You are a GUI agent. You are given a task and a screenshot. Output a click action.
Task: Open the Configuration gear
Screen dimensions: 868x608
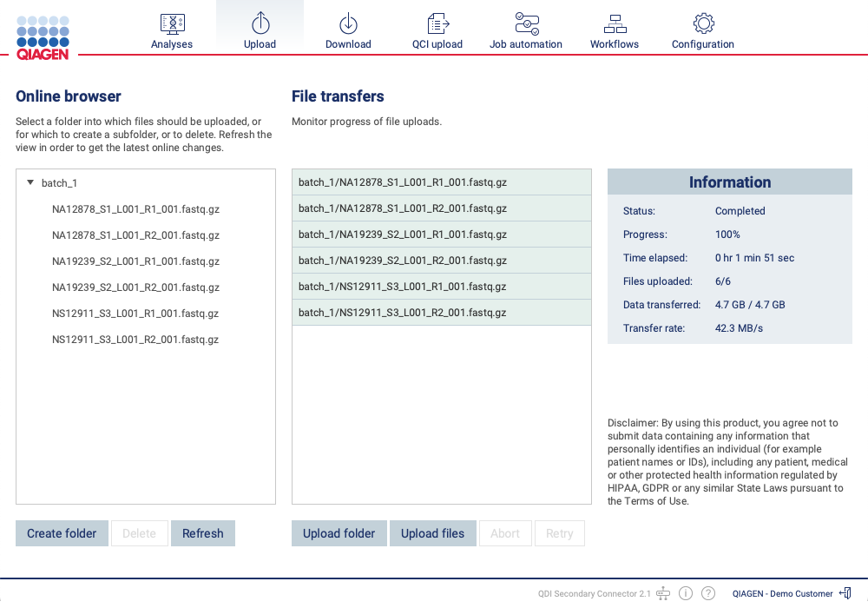click(x=703, y=31)
